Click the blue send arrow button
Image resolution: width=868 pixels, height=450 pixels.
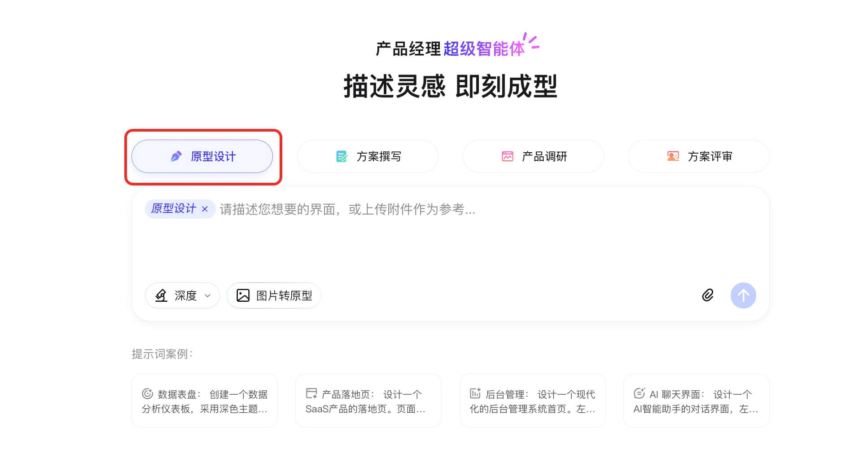point(743,296)
